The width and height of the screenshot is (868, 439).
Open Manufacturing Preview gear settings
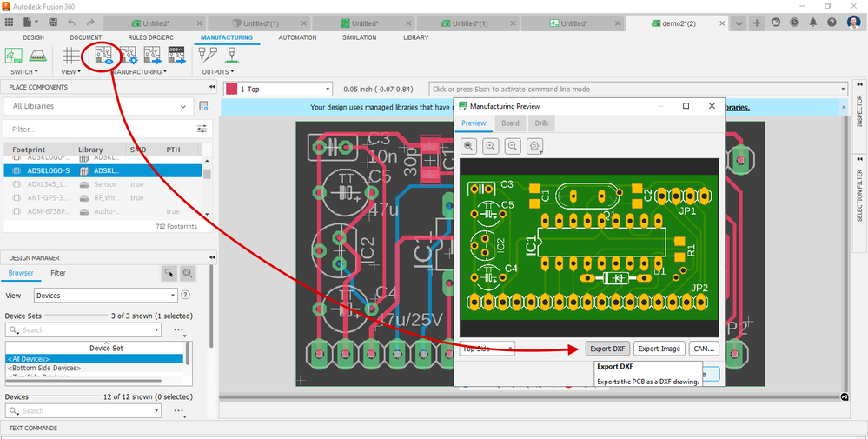[x=534, y=146]
